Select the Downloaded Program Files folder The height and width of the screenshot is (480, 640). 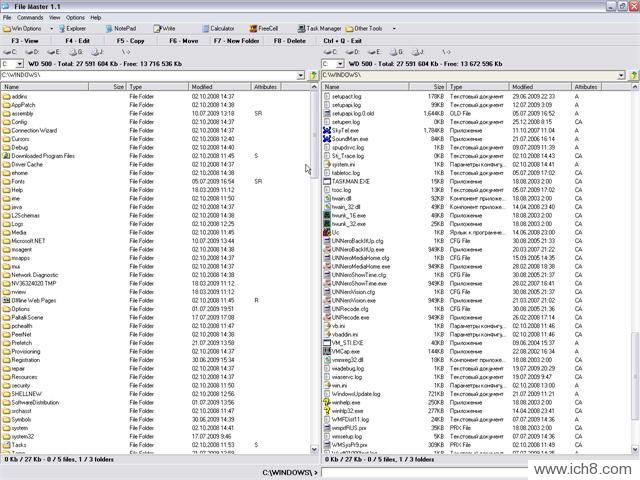coord(43,156)
